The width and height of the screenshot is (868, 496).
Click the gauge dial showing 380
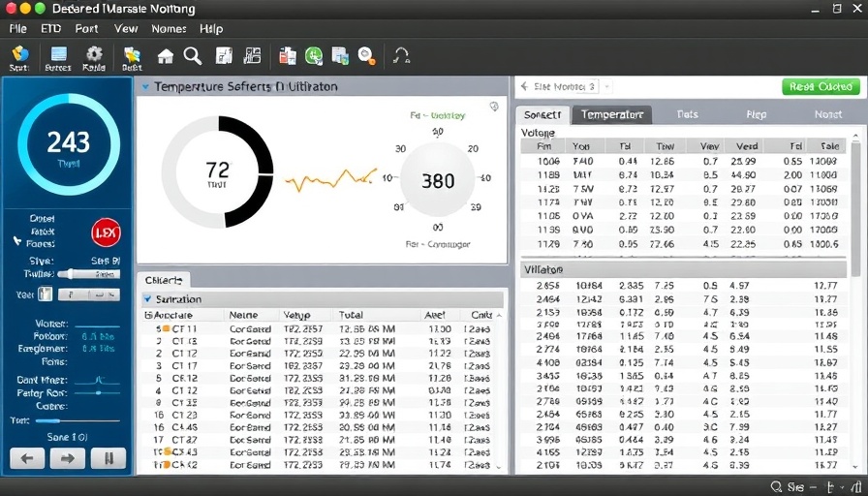(x=438, y=180)
